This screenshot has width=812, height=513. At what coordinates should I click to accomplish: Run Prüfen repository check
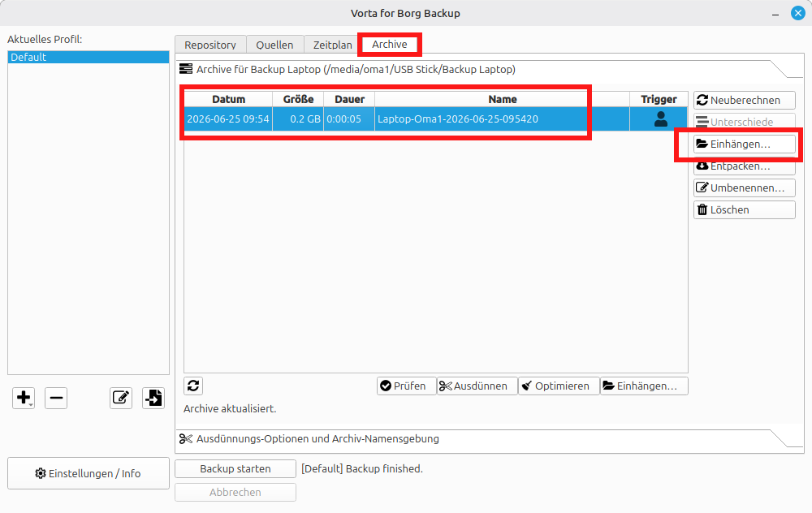pyautogui.click(x=407, y=386)
